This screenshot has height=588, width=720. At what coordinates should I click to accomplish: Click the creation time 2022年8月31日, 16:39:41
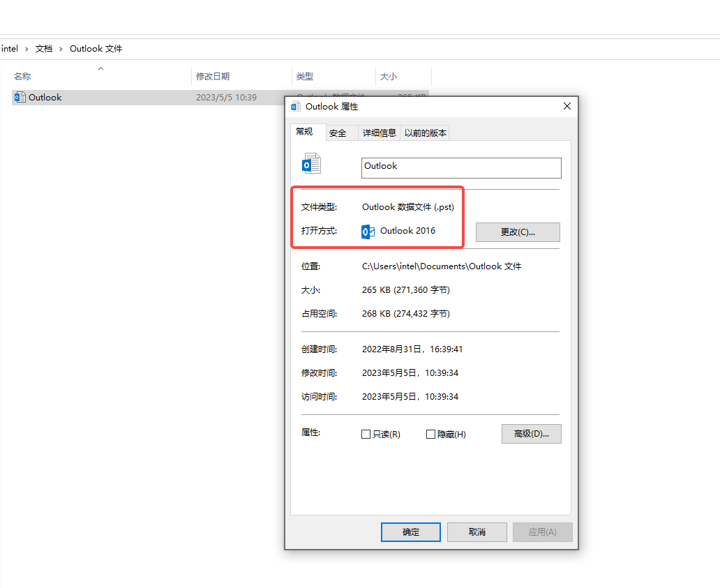[x=412, y=349]
